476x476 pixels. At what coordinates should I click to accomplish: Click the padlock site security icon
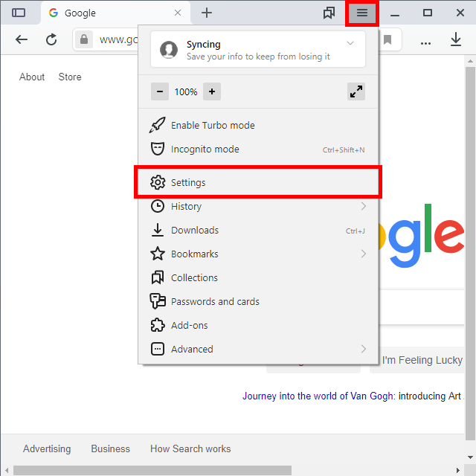[84, 39]
